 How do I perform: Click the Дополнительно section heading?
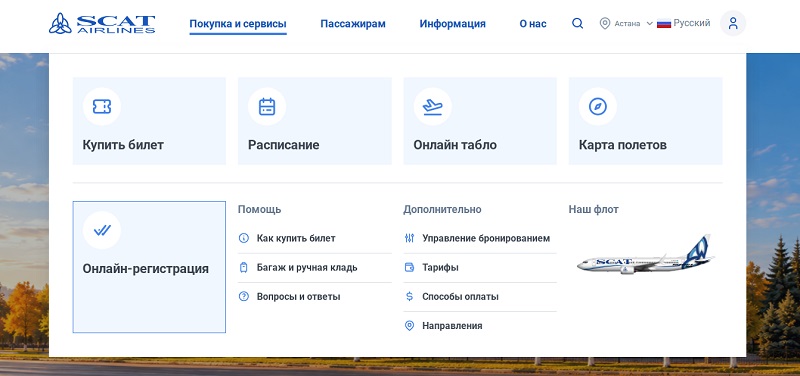tap(442, 209)
